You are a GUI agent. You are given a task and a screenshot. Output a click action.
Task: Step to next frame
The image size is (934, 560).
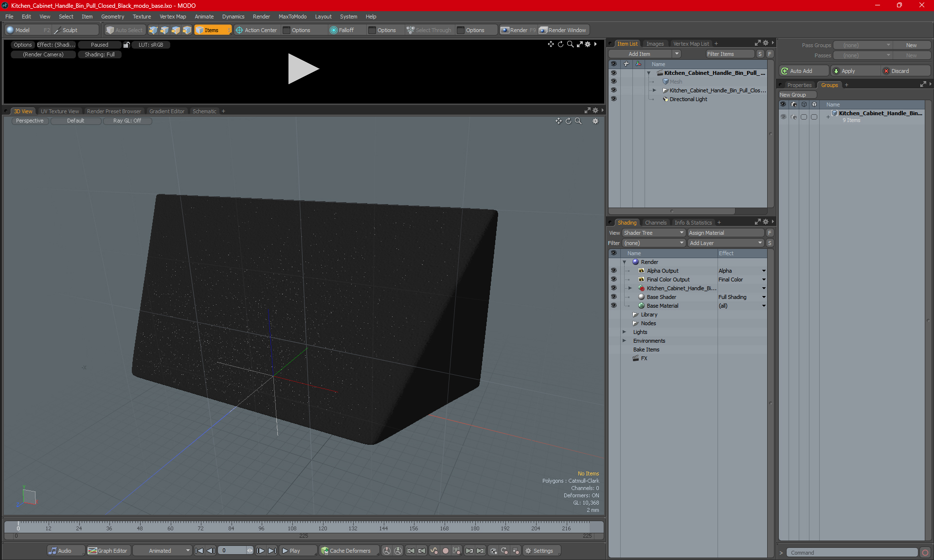pyautogui.click(x=261, y=551)
